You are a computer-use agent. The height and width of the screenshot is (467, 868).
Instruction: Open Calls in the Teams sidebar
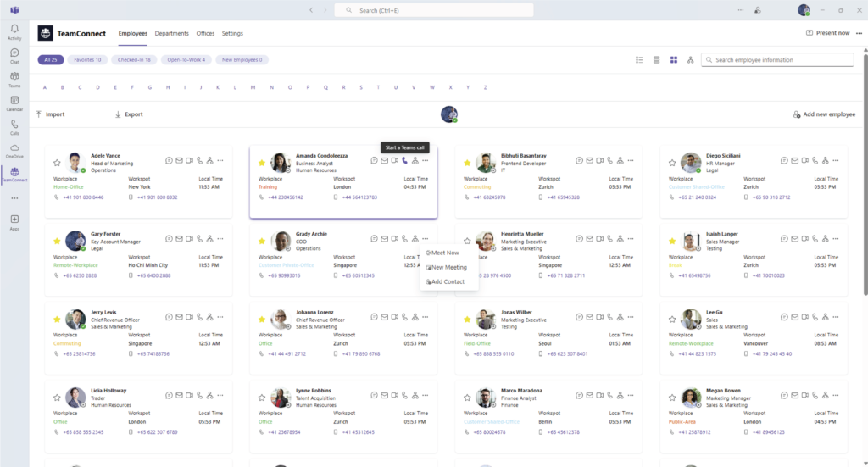tap(14, 127)
